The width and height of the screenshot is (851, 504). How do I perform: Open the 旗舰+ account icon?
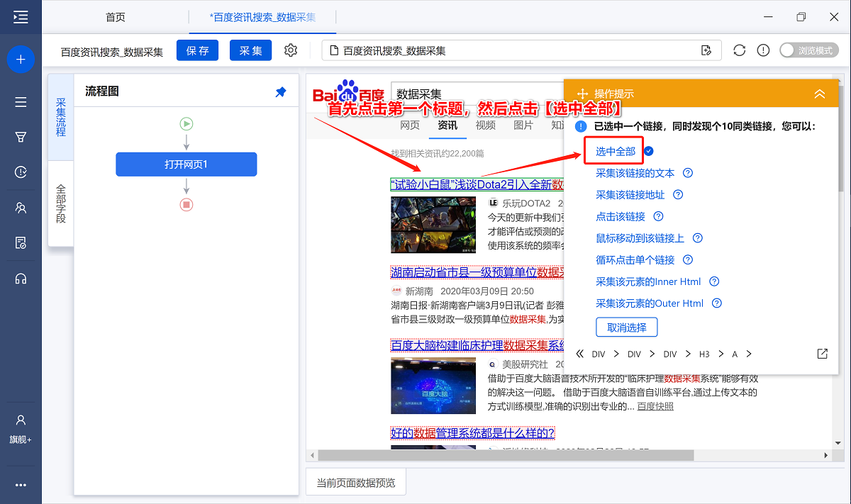coord(21,429)
